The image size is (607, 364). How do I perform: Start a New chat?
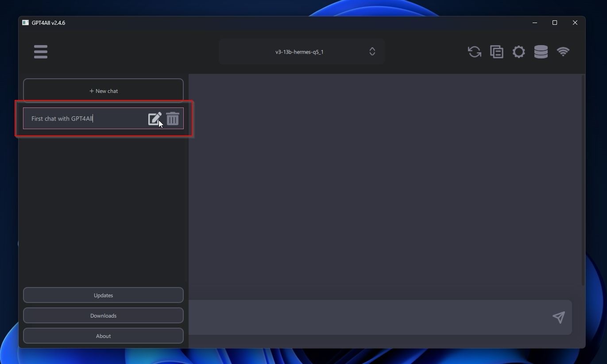pyautogui.click(x=103, y=91)
